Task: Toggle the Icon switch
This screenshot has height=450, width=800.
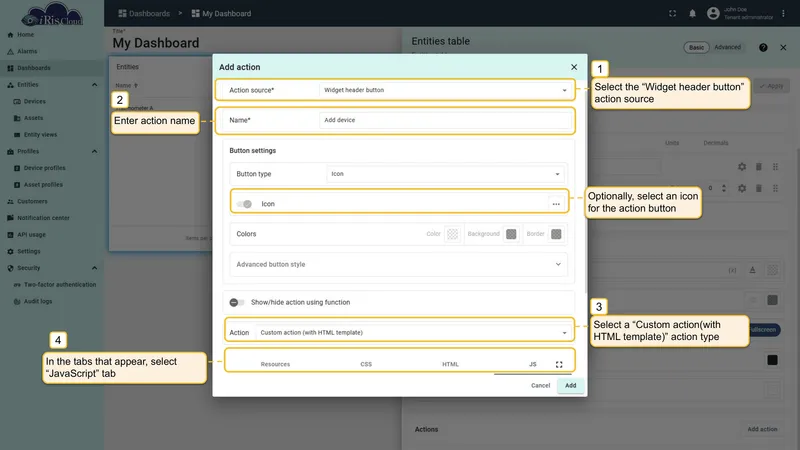Action: click(244, 204)
